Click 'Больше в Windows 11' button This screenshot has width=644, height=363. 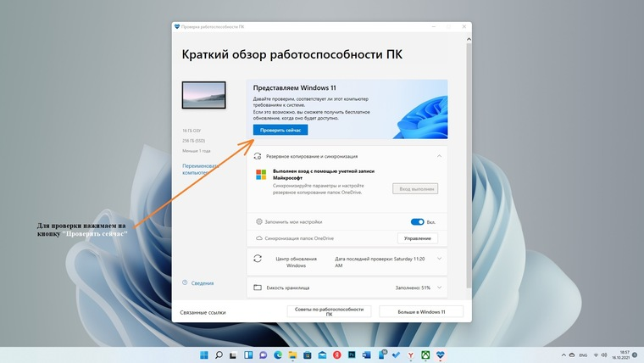tap(420, 311)
